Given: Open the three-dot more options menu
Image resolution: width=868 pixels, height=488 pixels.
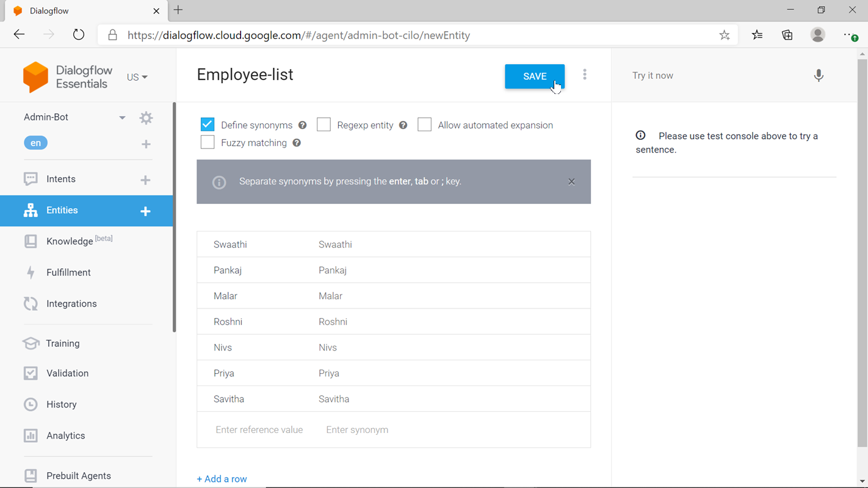Looking at the screenshot, I should pyautogui.click(x=584, y=75).
